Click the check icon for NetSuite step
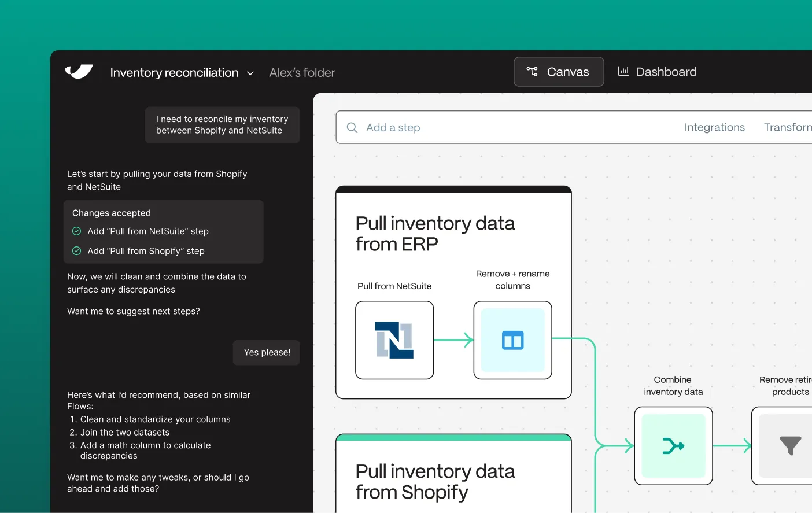This screenshot has width=812, height=513. [76, 231]
